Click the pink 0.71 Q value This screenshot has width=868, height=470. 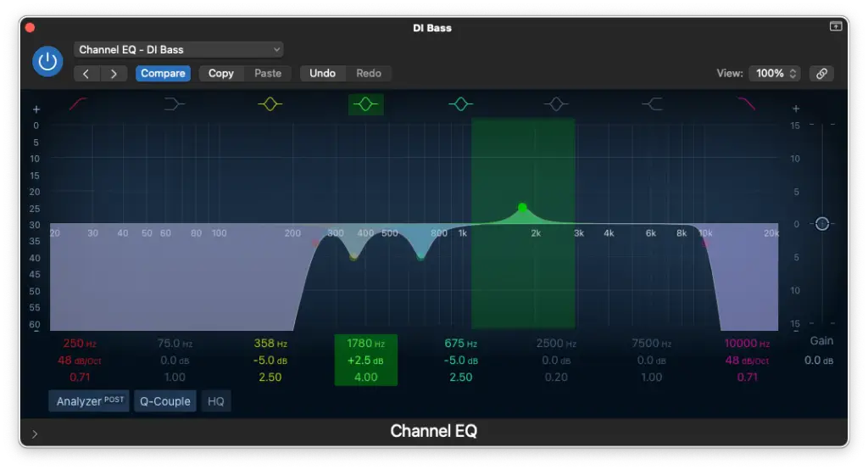[747, 378]
